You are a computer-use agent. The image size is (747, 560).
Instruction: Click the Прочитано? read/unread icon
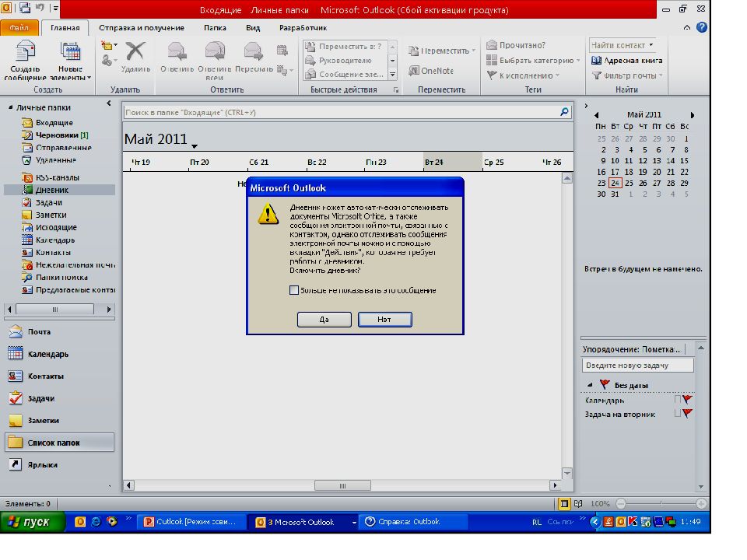[x=492, y=45]
